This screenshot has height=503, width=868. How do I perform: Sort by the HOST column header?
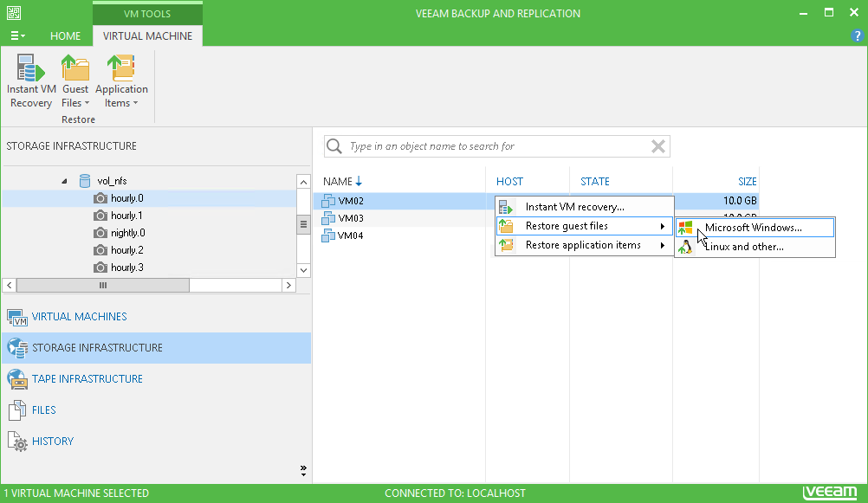tap(509, 182)
